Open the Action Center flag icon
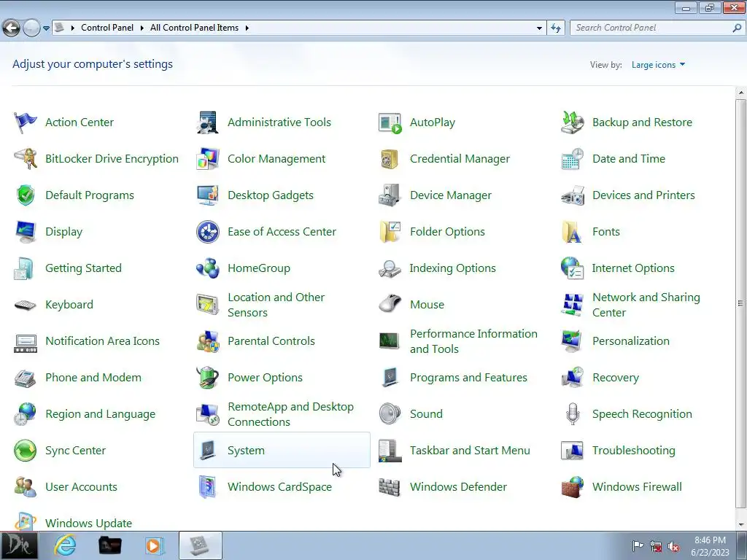 [26, 122]
